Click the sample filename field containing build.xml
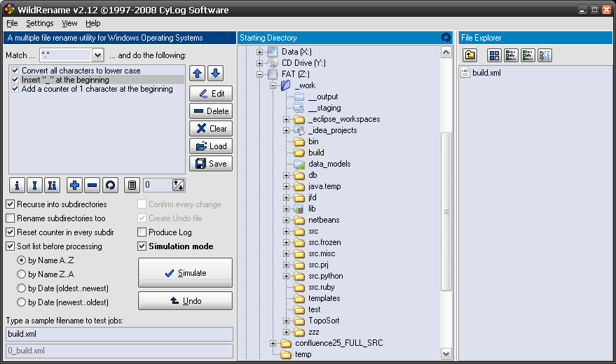 coord(119,334)
